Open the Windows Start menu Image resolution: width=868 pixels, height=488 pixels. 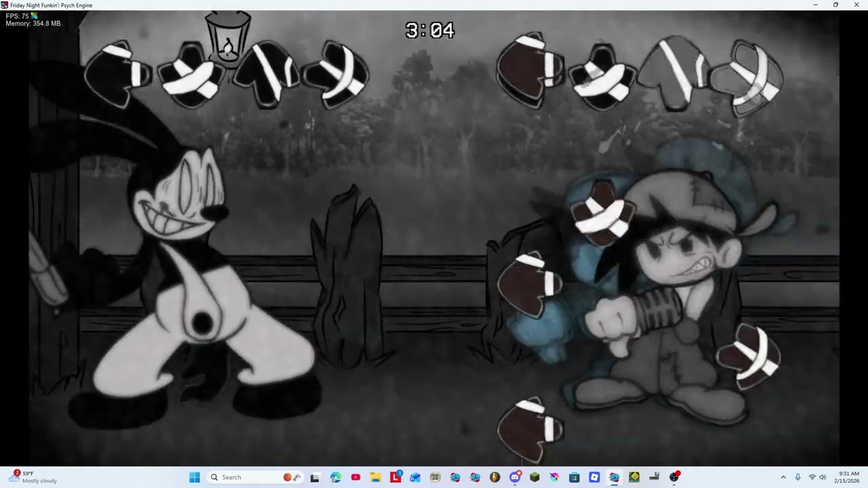(195, 477)
